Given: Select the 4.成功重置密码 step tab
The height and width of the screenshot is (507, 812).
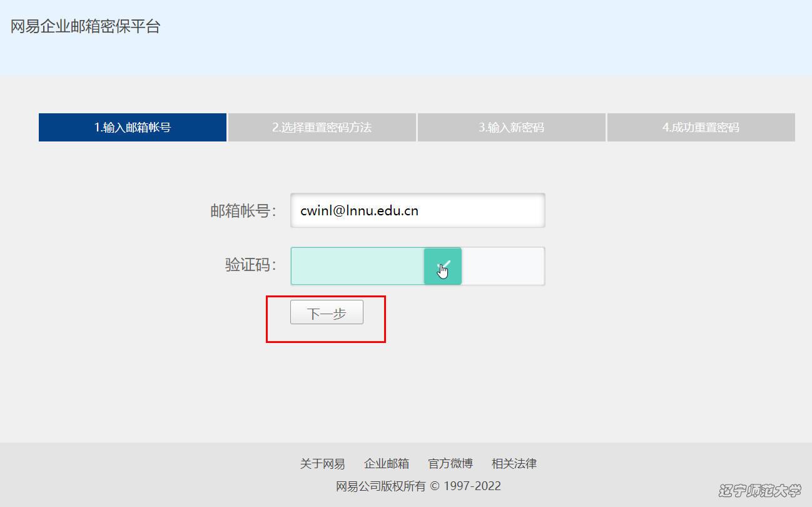Looking at the screenshot, I should [x=701, y=127].
